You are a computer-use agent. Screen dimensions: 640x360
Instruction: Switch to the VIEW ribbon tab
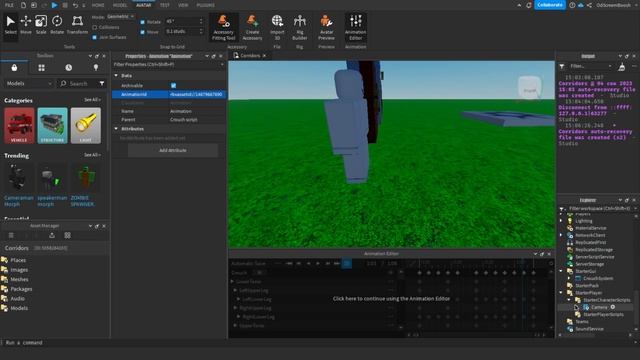tap(183, 5)
